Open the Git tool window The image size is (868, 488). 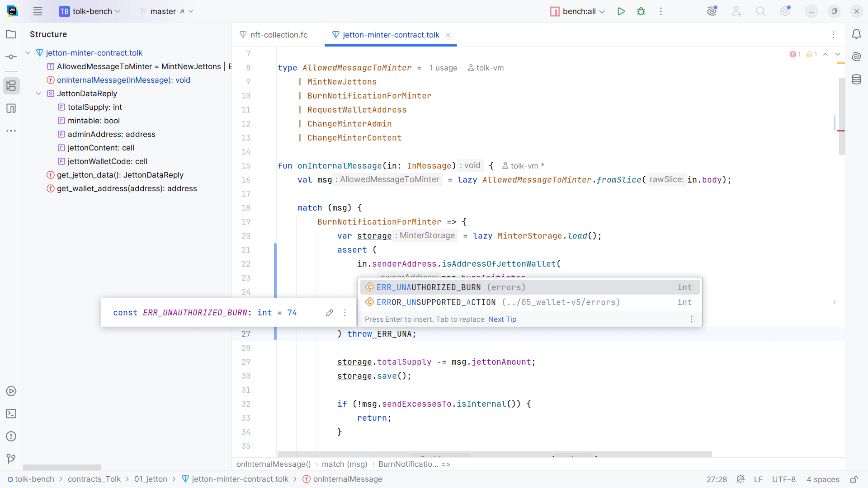pyautogui.click(x=11, y=459)
